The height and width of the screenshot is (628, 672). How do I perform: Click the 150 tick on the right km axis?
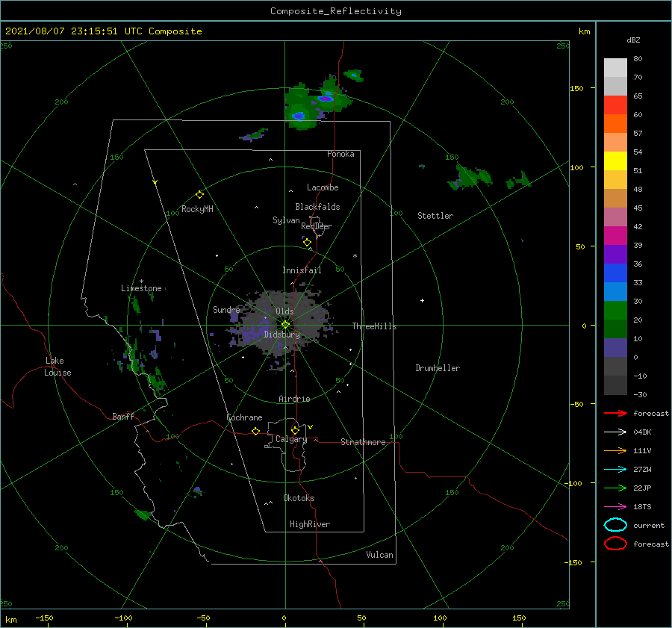coord(576,88)
